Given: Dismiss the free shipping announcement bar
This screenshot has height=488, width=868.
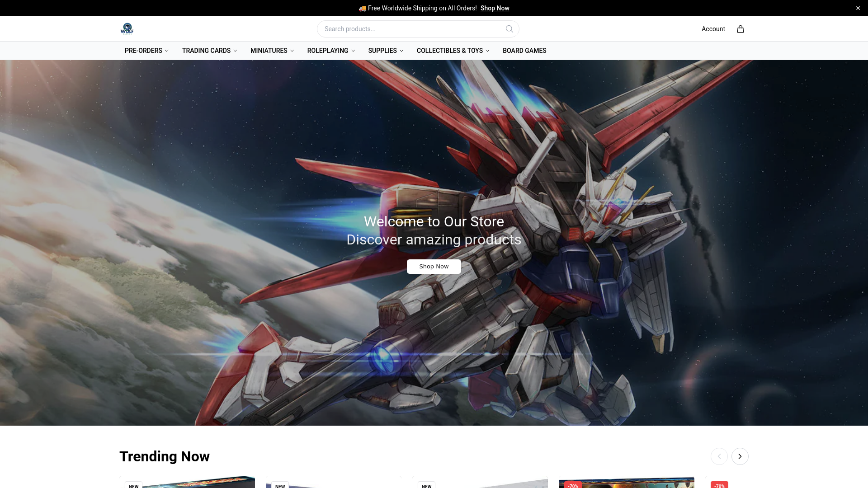Looking at the screenshot, I should [x=858, y=8].
